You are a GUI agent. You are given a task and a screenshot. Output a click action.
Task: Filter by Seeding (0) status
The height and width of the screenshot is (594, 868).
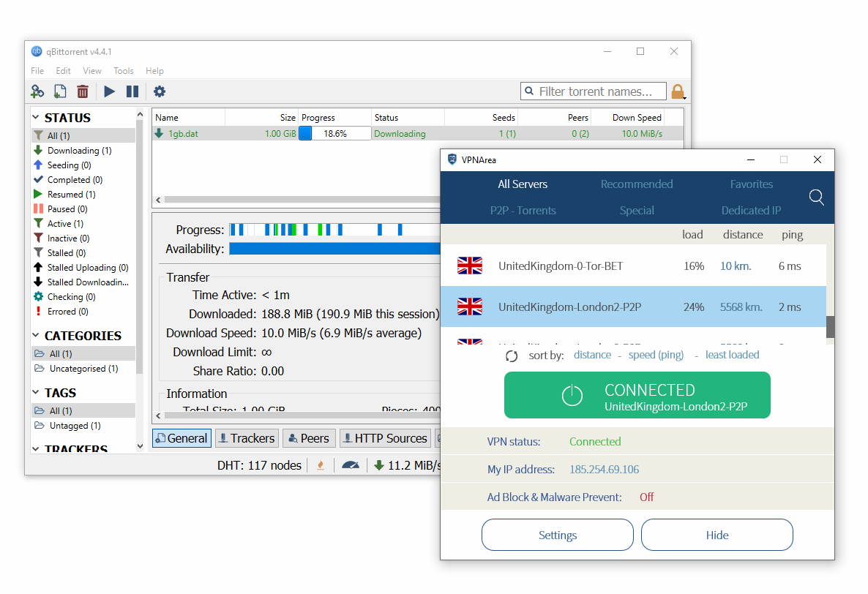point(69,165)
